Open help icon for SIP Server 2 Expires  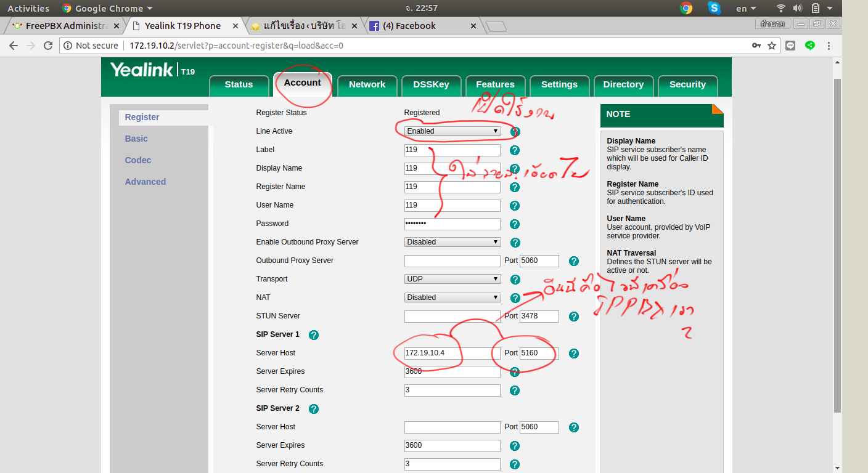(x=515, y=446)
